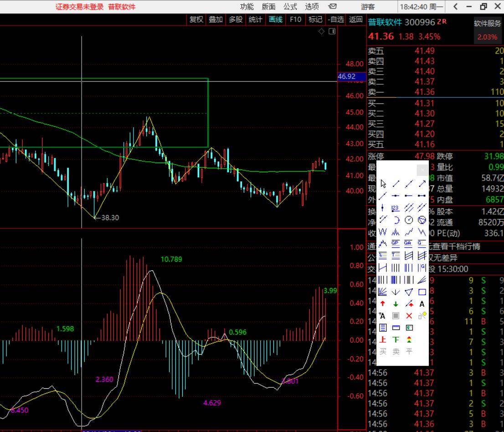Select the arrow pointer tool in drawing palette
Viewport: 504px width, 432px height.
click(x=383, y=184)
